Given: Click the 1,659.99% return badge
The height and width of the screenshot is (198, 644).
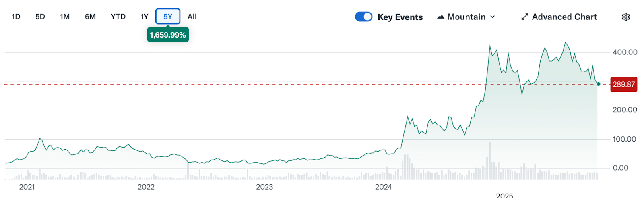Looking at the screenshot, I should (x=168, y=35).
